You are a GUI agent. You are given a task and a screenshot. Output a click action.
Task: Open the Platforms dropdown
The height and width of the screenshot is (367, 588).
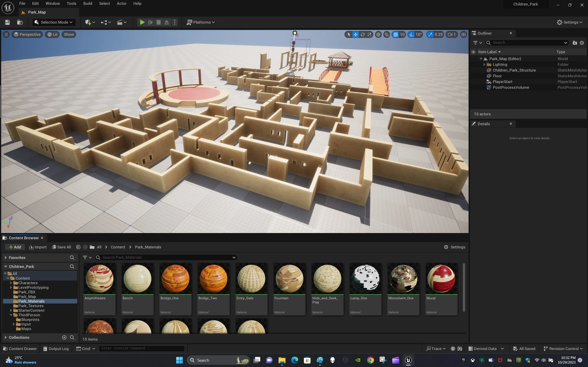tap(201, 22)
